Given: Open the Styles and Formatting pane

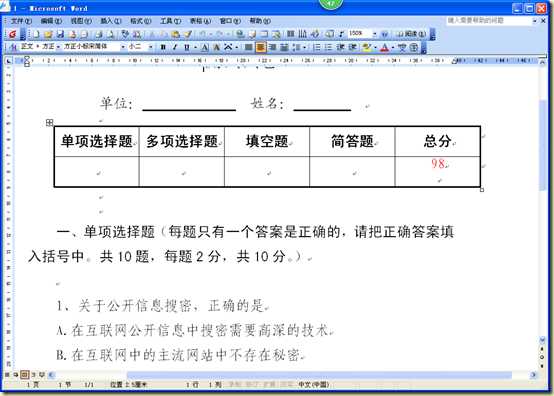Looking at the screenshot, I should point(13,47).
